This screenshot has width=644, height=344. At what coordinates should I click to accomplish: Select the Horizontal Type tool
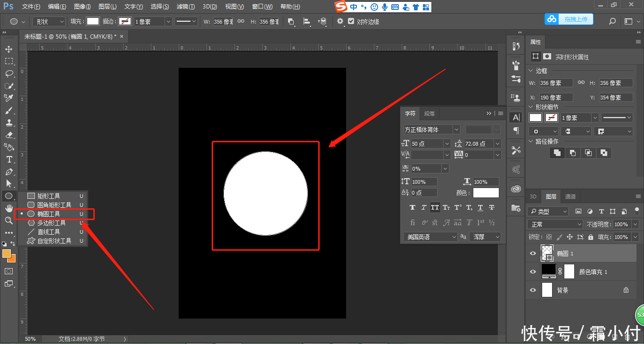8,159
